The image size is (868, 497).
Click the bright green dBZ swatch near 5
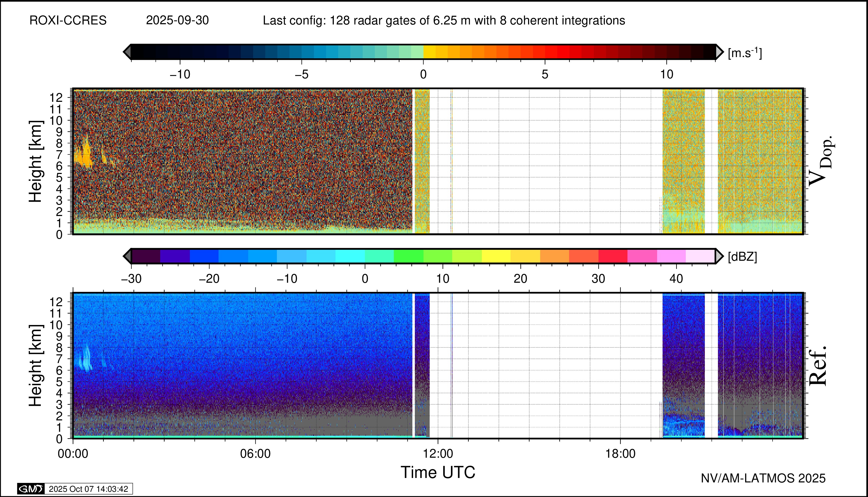408,256
